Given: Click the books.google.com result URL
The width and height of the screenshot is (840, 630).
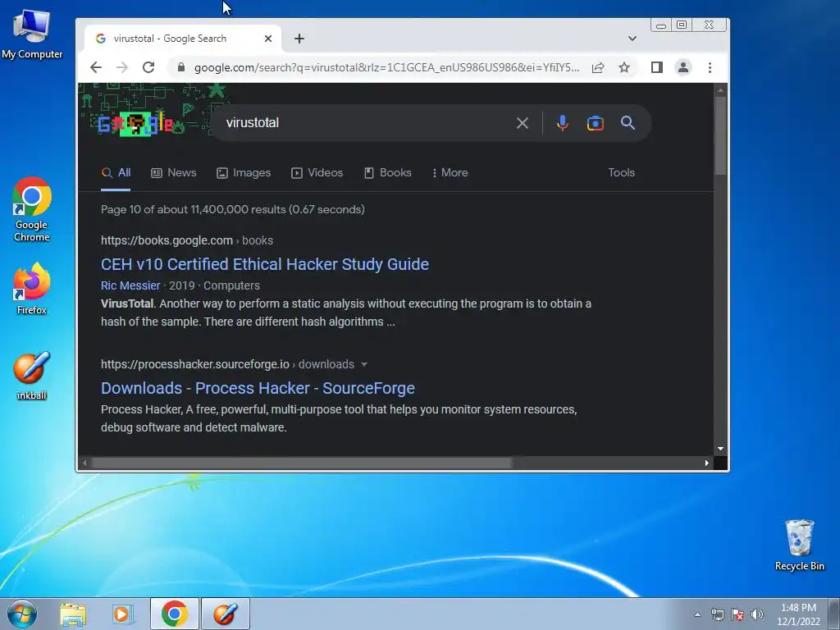Looking at the screenshot, I should (187, 240).
